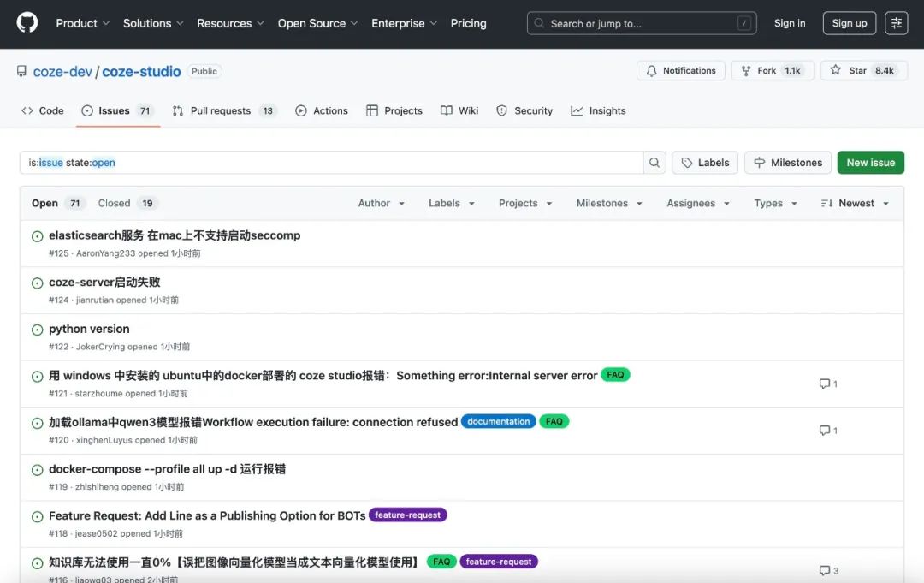Click the documentation label on issue #120

tap(499, 421)
